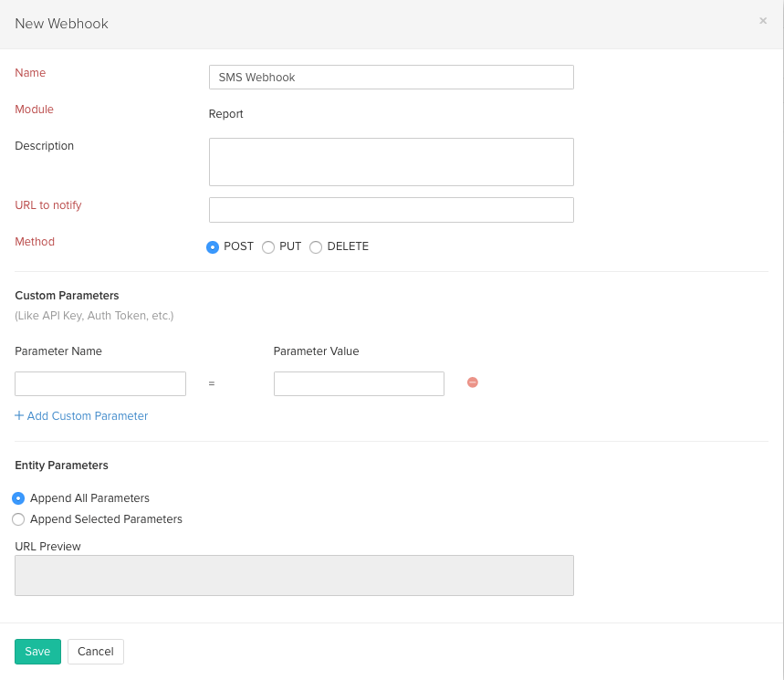Click the Parameter Value field
Image resolution: width=784 pixels, height=680 pixels.
point(359,382)
